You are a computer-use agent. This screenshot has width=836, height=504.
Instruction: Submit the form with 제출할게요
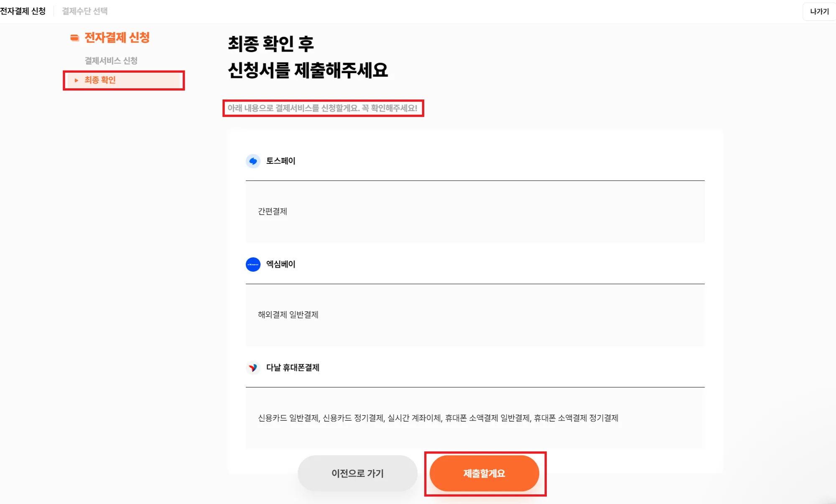click(484, 473)
